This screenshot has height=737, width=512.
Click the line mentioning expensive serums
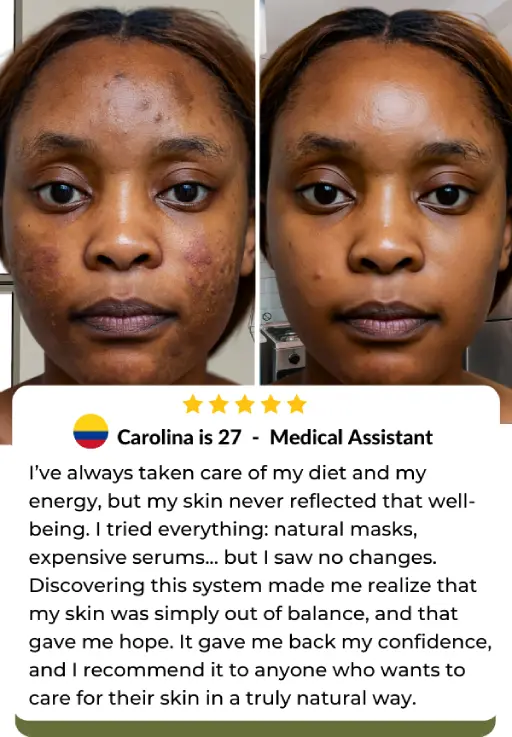click(233, 557)
